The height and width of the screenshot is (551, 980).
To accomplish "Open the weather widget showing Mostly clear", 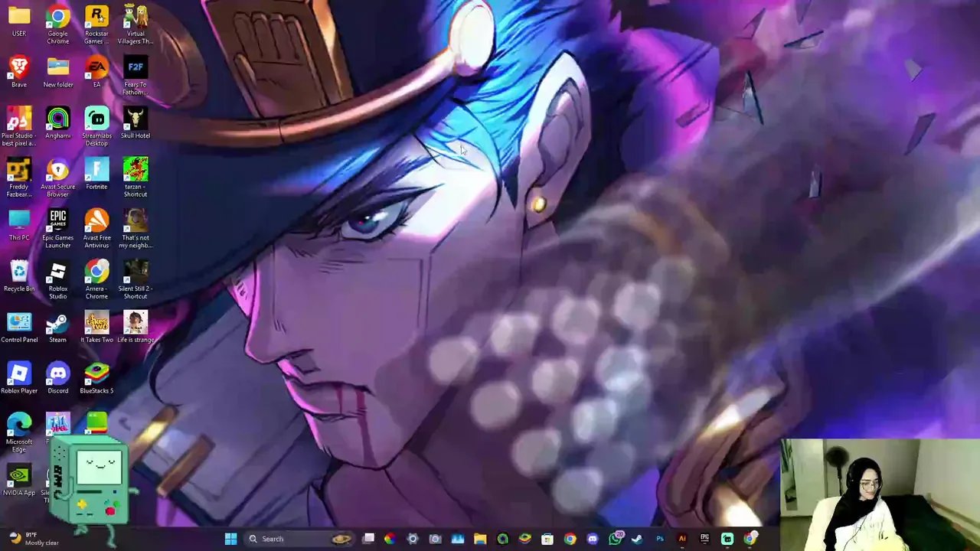I will (x=34, y=539).
